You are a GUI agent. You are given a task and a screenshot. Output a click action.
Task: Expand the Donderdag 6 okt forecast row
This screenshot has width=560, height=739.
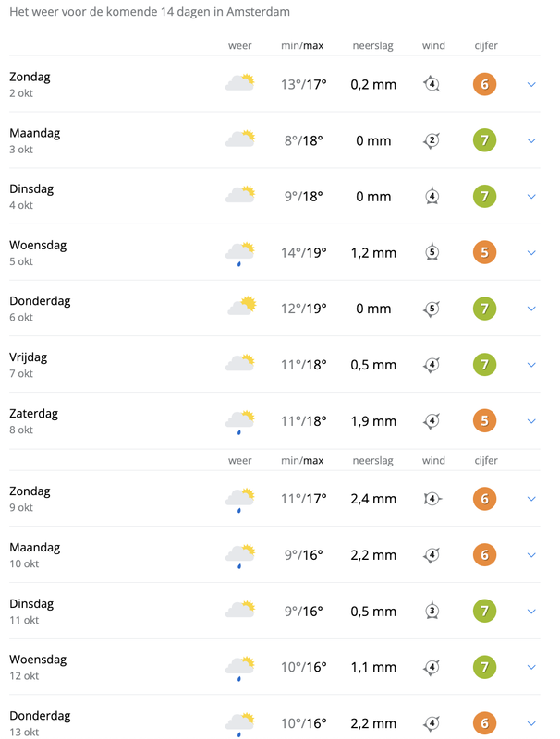[531, 309]
